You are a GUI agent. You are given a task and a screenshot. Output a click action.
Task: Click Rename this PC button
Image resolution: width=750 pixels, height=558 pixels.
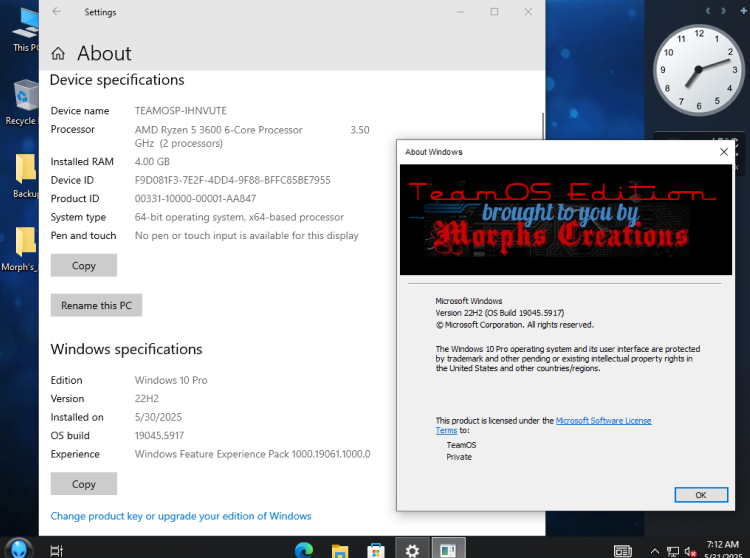coord(96,305)
